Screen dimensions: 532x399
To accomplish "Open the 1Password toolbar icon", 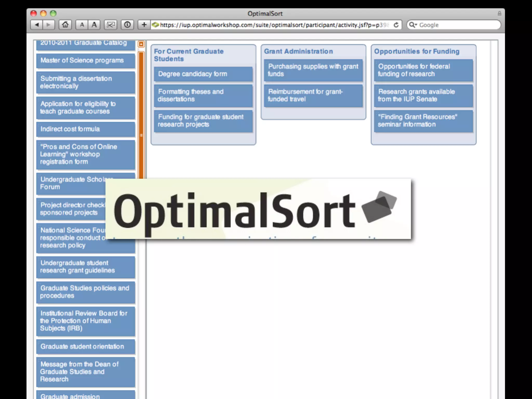I will [127, 25].
